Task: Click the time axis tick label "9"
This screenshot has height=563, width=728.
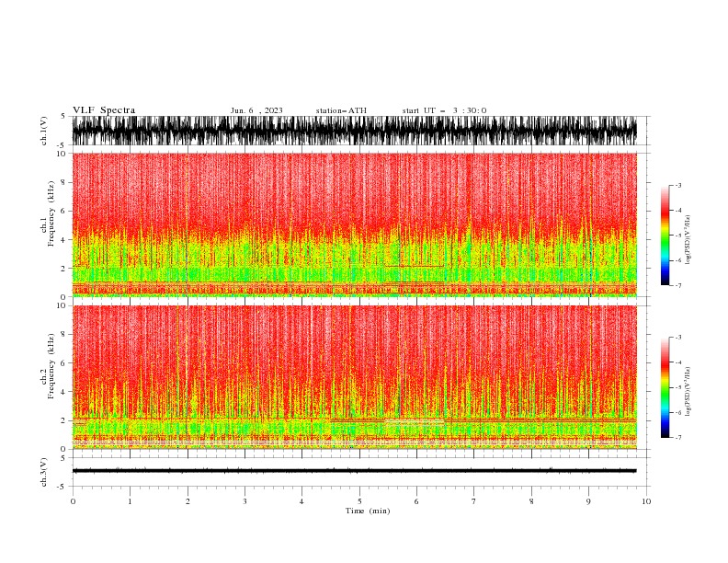Action: point(588,501)
